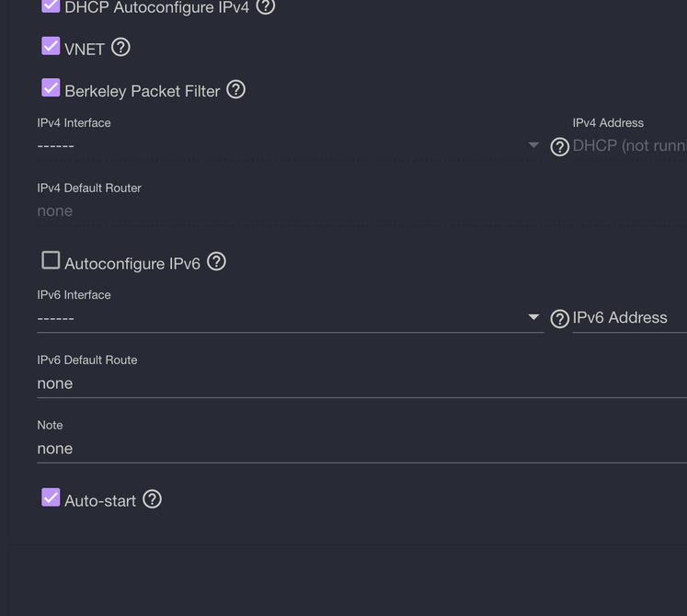This screenshot has width=687, height=616.
Task: Open Berkeley Packet Filter help icon
Action: tap(235, 89)
